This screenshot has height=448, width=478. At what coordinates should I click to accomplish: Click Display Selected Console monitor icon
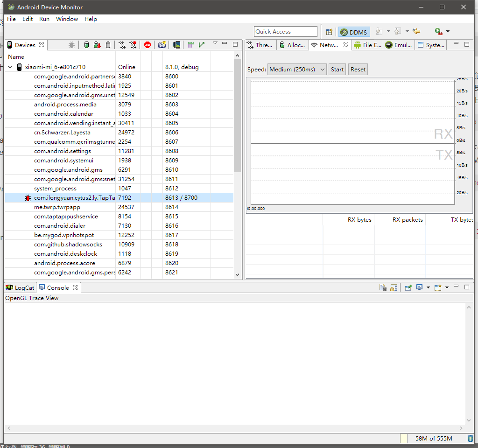pos(420,287)
